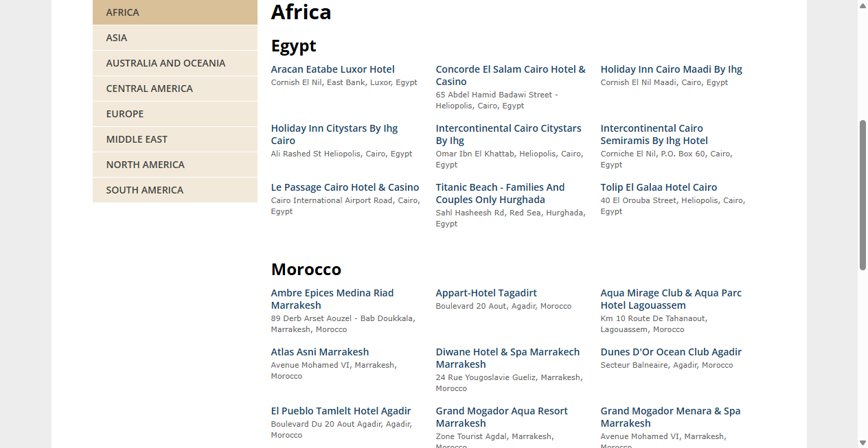Click address 65 Abdel Hamid Badawi Street
Screen dimensions: 868x448
[497, 100]
